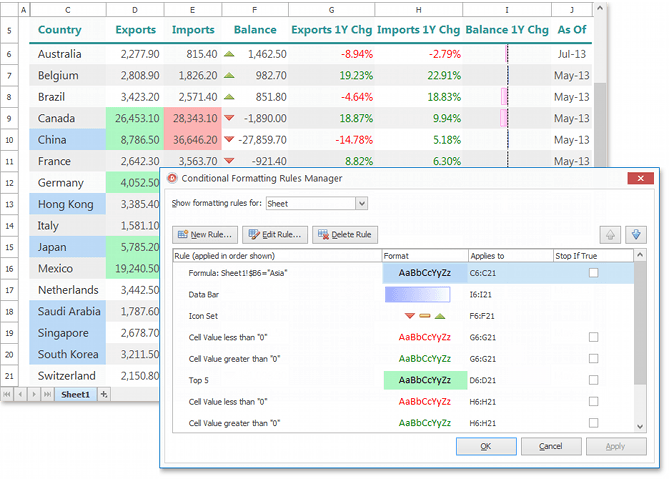The width and height of the screenshot is (669, 481).
Task: Jump to last sheet navigation arrow
Action: coord(48,395)
